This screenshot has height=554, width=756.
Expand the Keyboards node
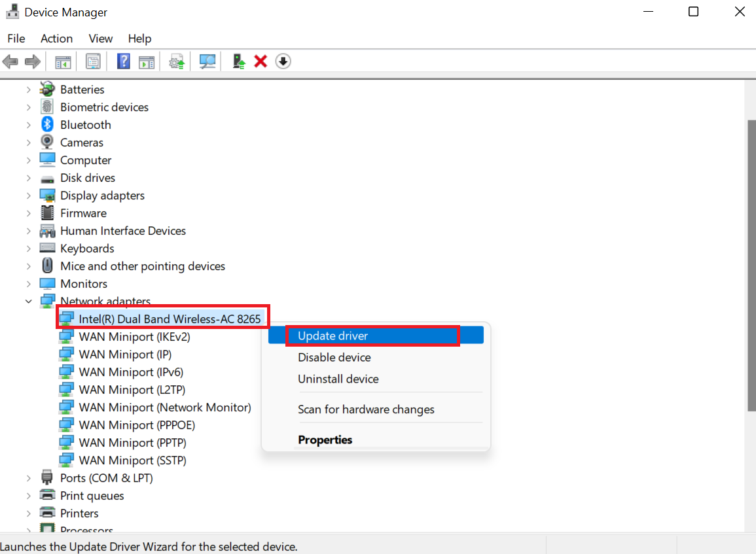coord(28,249)
